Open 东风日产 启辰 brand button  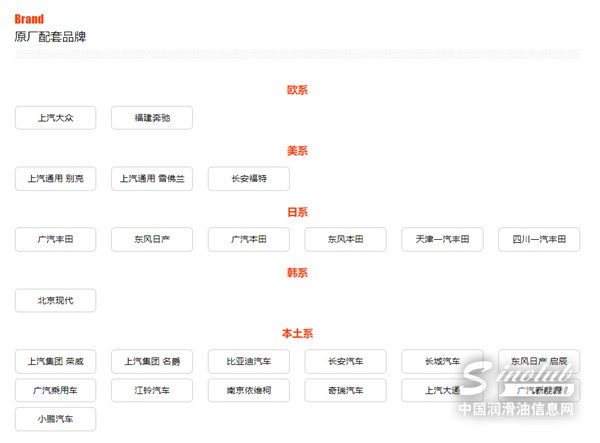pos(539,362)
